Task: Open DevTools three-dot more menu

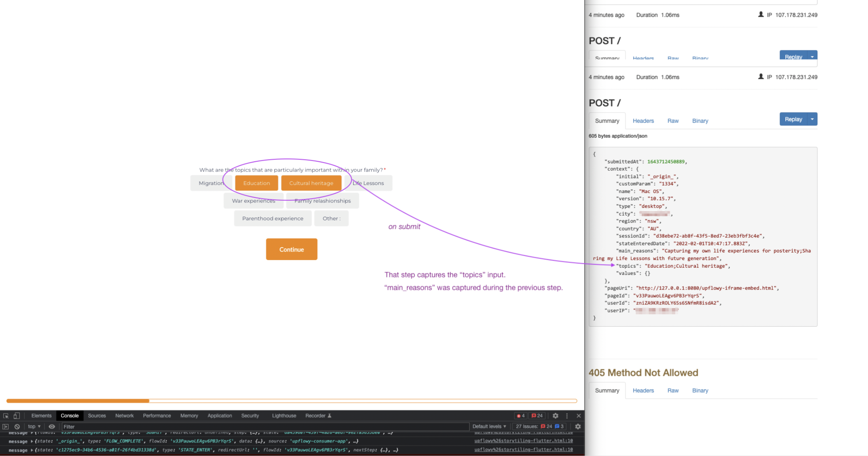Action: (567, 416)
